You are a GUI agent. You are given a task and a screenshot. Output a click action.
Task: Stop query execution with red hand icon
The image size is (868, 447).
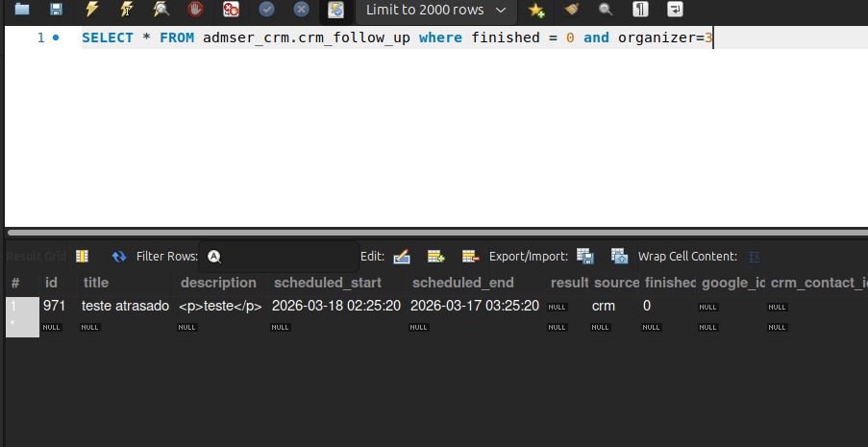196,10
